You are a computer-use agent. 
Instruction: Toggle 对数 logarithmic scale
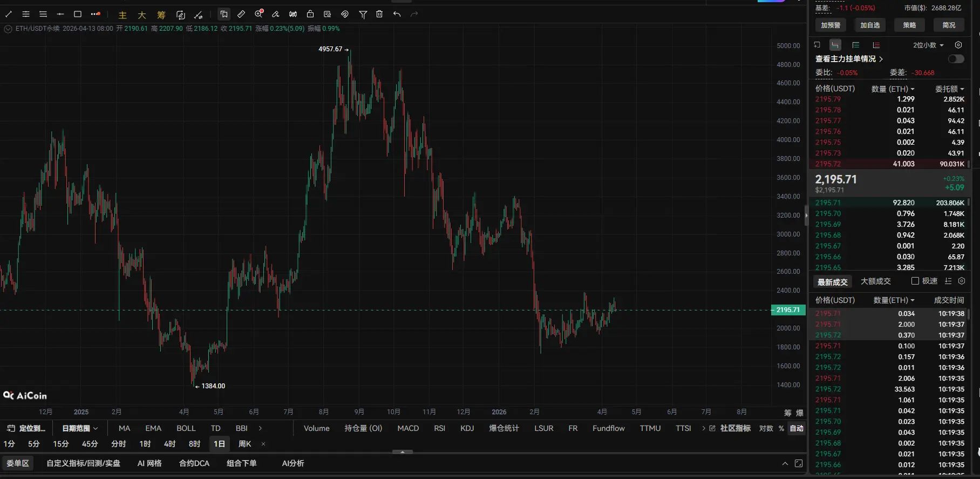pos(766,428)
